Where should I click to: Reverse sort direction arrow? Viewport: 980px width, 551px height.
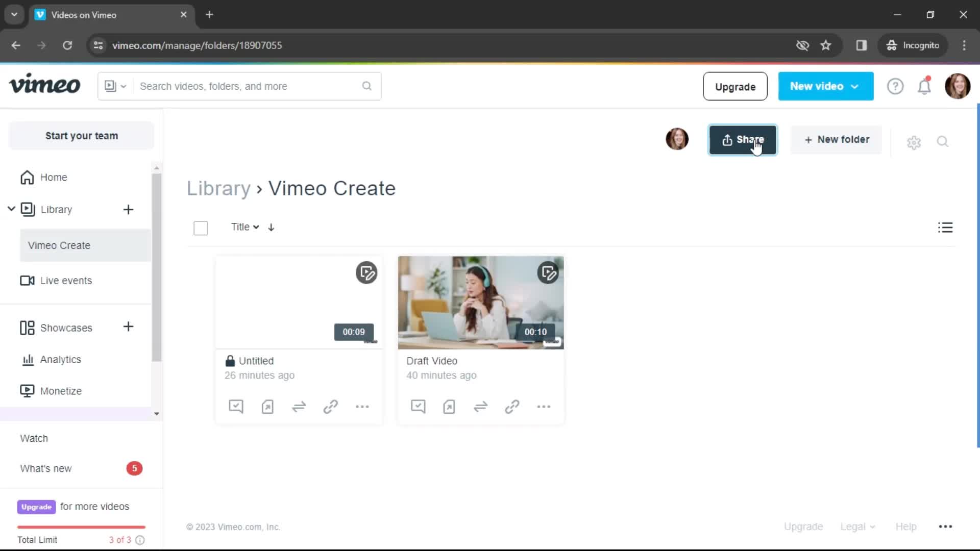point(271,228)
